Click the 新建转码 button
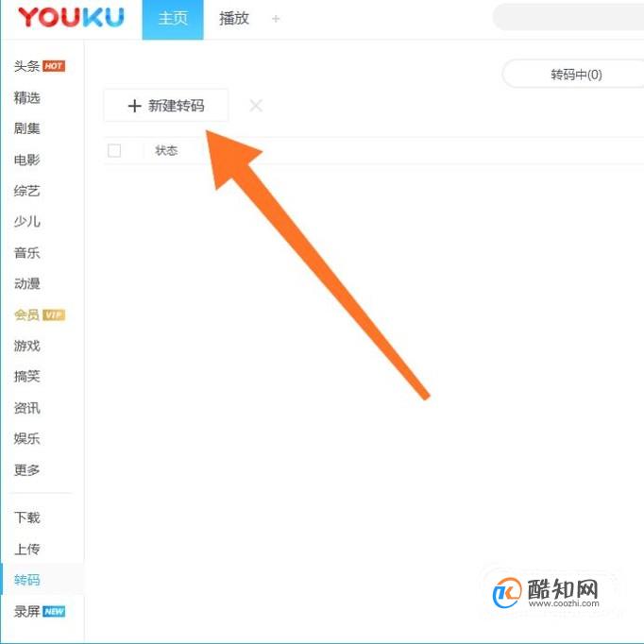The image size is (644, 644). point(166,106)
